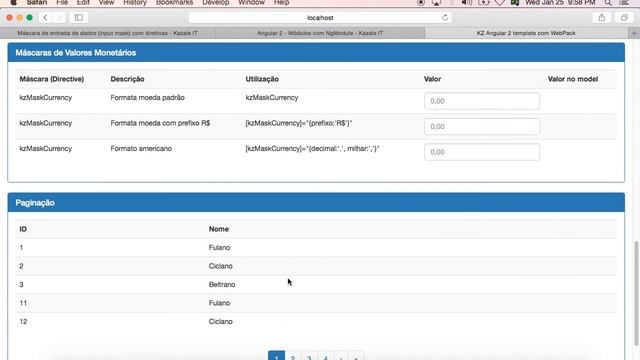Image resolution: width=640 pixels, height=360 pixels.
Task: Focus the Formata moeda padrão value field
Action: click(482, 101)
